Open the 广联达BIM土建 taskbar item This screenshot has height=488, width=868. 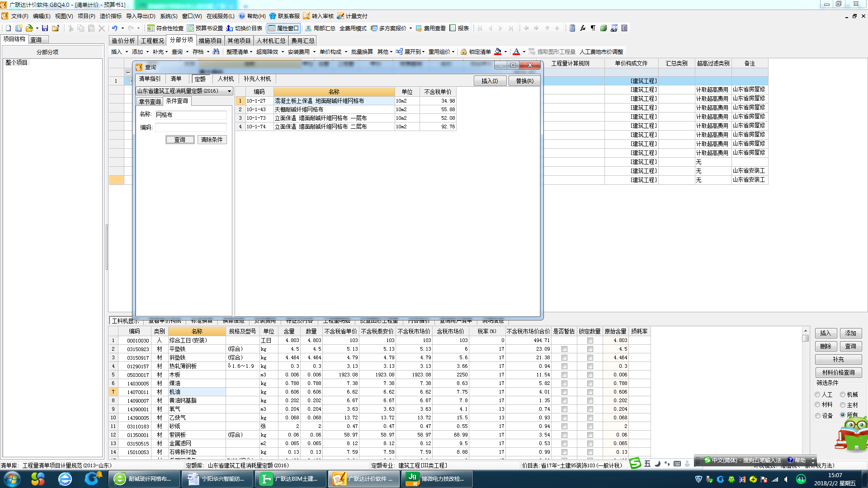pos(290,479)
